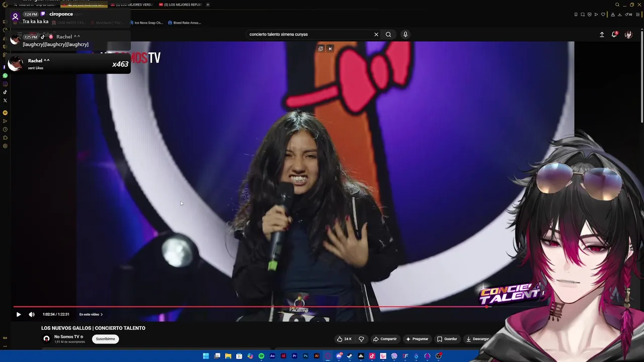Screen dimensions: 644x362
Task: Open Adobe After Effects from the taskbar
Action: pos(272,356)
